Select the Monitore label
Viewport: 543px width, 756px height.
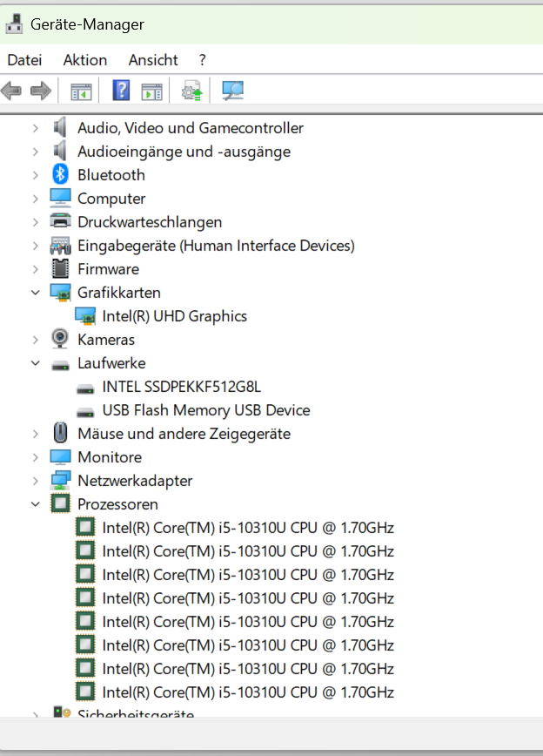(110, 457)
